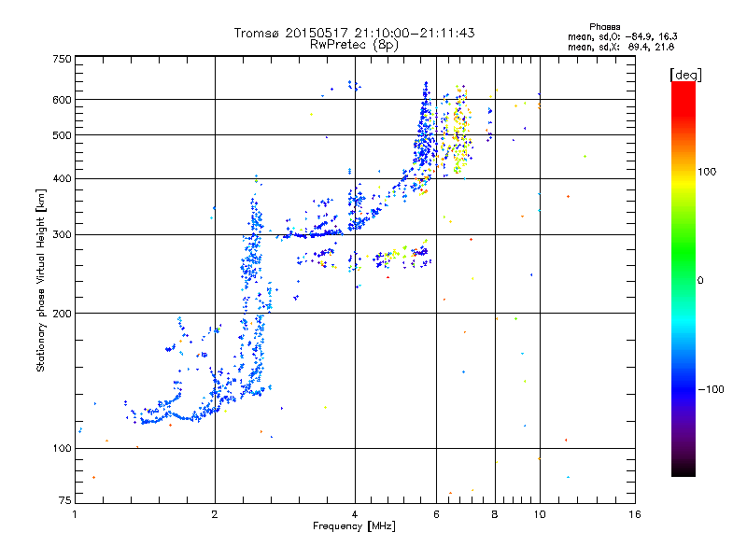Click the y-axis tick label '200'
The image size is (747, 560).
pyautogui.click(x=63, y=314)
